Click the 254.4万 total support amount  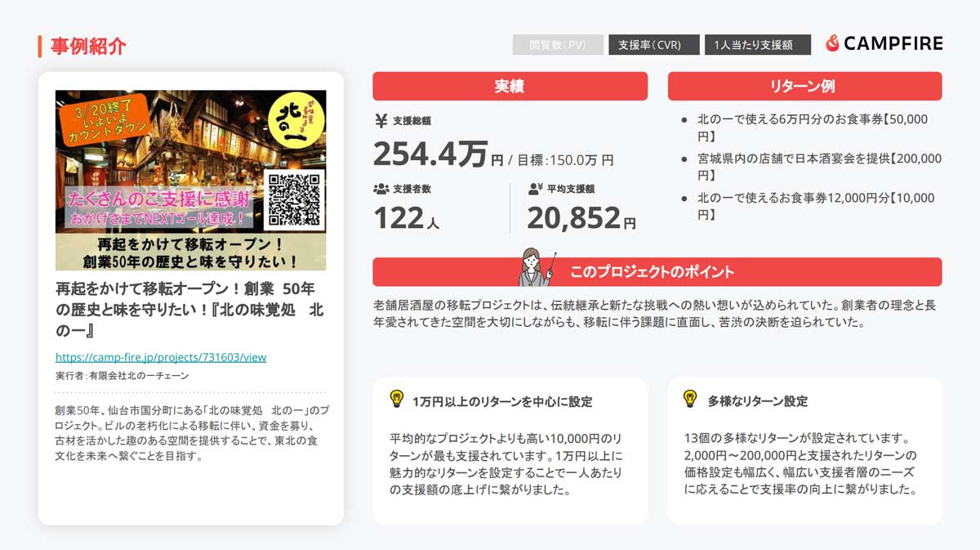click(x=430, y=153)
